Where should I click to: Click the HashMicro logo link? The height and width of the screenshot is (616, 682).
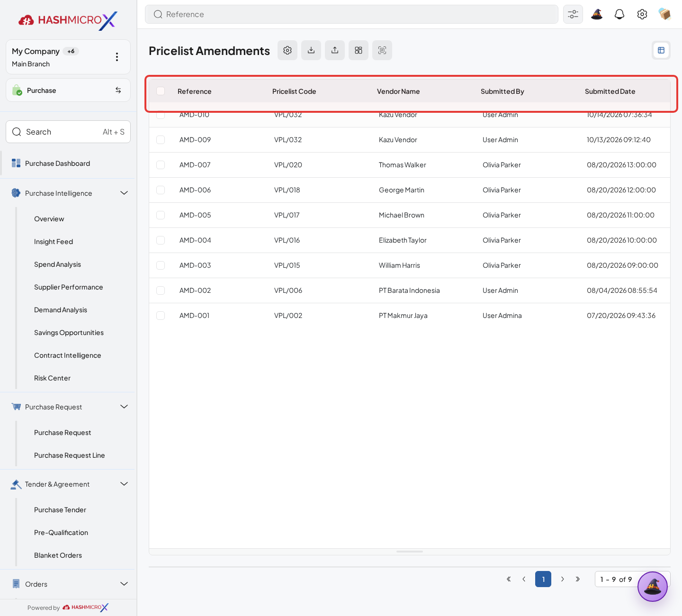[x=68, y=20]
